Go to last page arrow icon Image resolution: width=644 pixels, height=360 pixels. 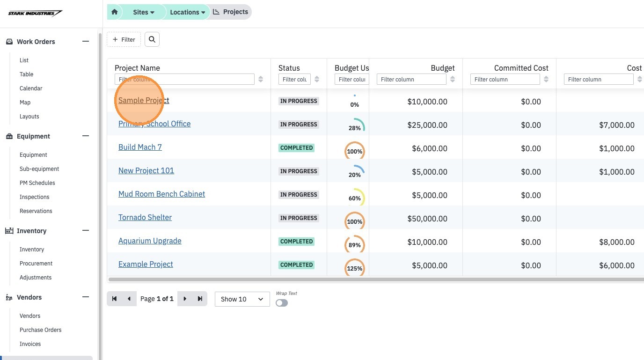pos(200,299)
